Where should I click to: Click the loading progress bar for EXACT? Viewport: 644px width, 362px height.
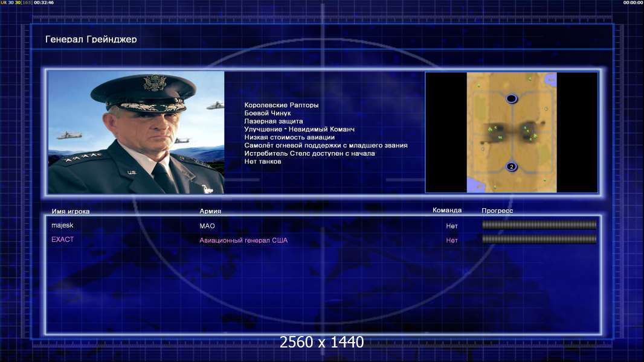[x=539, y=239]
